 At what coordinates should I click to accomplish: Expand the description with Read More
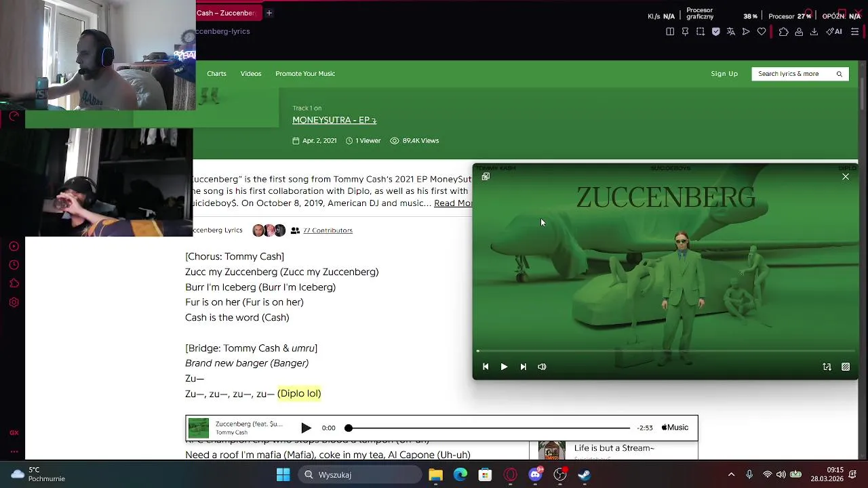coord(453,203)
